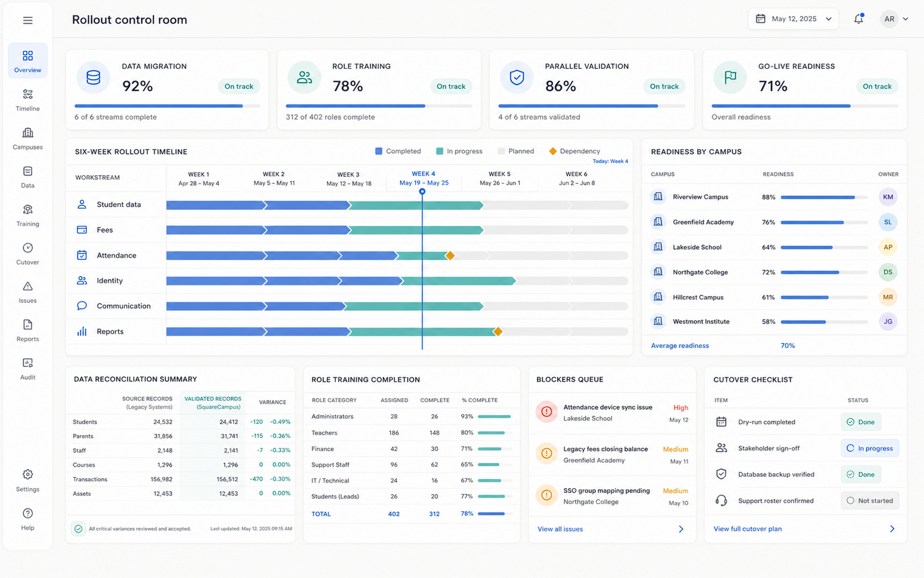Click the Go-Live Readiness flag icon
Screen dimensions: 924x578
click(x=730, y=77)
